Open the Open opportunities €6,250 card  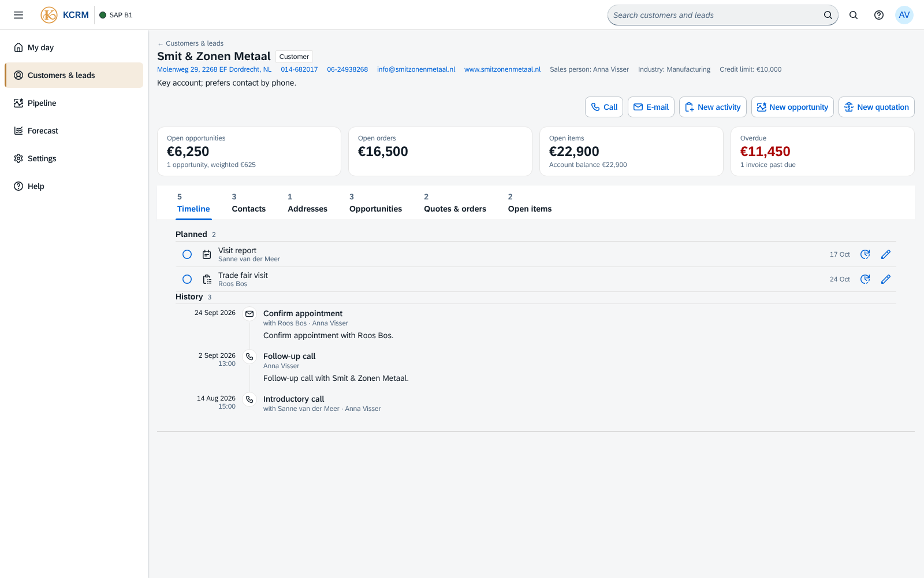click(249, 151)
